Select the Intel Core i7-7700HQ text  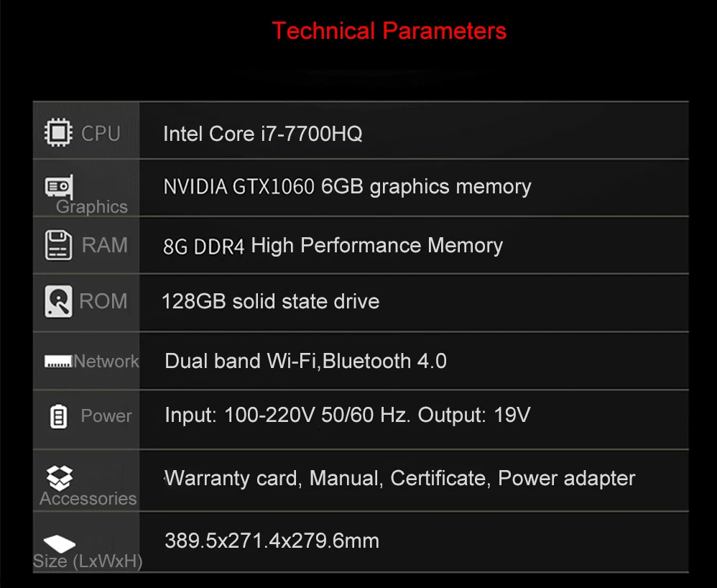[x=262, y=134]
